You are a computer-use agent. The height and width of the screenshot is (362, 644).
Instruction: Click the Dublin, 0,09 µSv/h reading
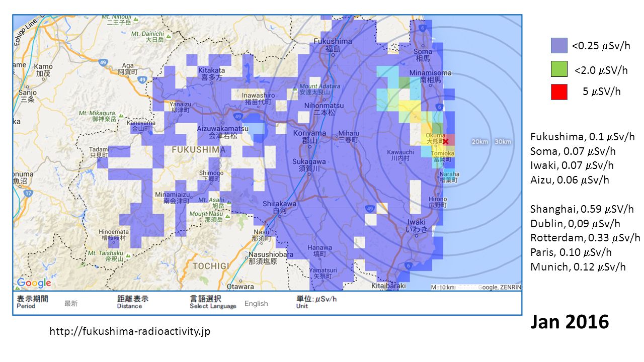[x=575, y=224]
